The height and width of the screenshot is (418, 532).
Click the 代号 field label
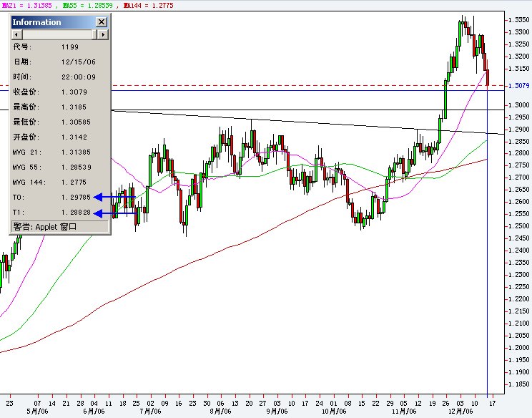(x=22, y=47)
